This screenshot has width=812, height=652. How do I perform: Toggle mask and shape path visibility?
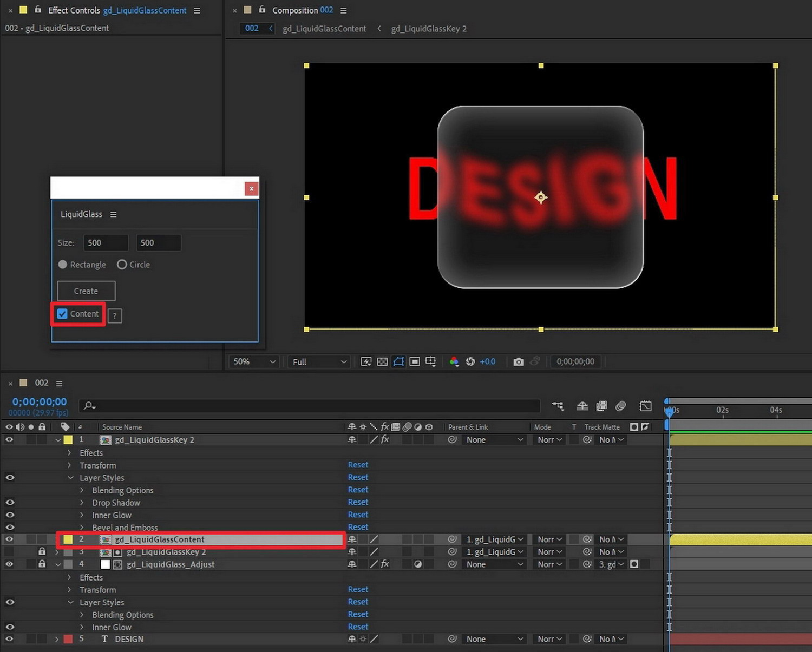(398, 361)
